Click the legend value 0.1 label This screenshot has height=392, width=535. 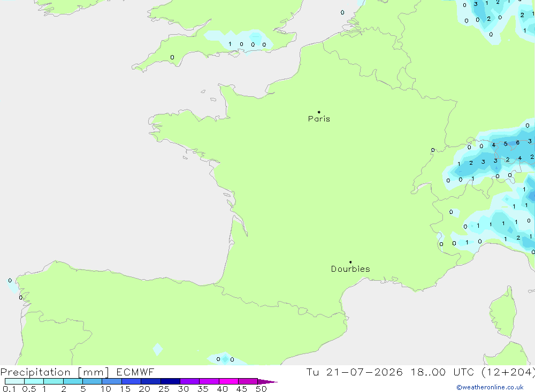tap(9, 389)
